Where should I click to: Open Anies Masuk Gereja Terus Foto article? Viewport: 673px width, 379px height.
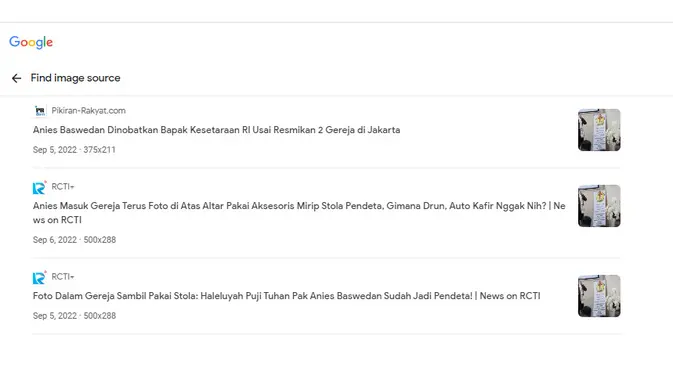[x=299, y=213]
